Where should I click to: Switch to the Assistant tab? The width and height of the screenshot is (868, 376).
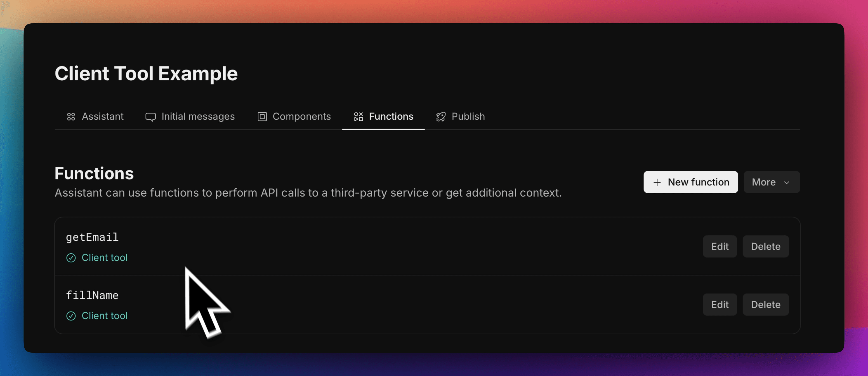click(x=102, y=117)
